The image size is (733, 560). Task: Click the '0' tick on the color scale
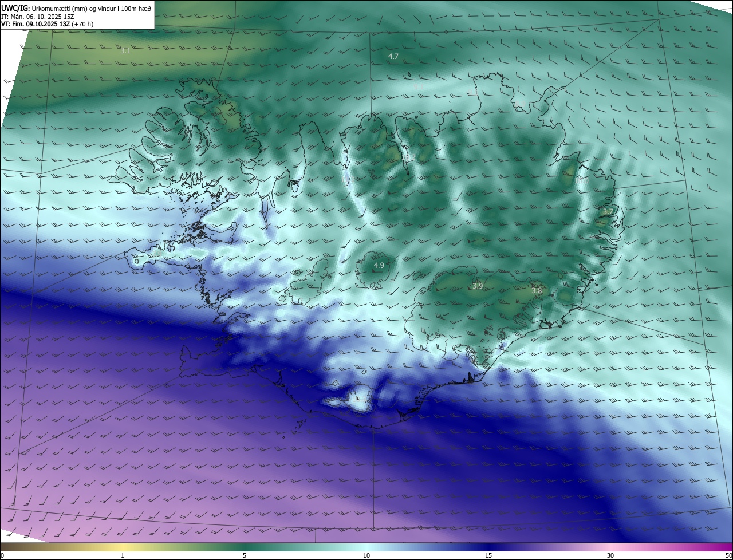click(x=2, y=555)
